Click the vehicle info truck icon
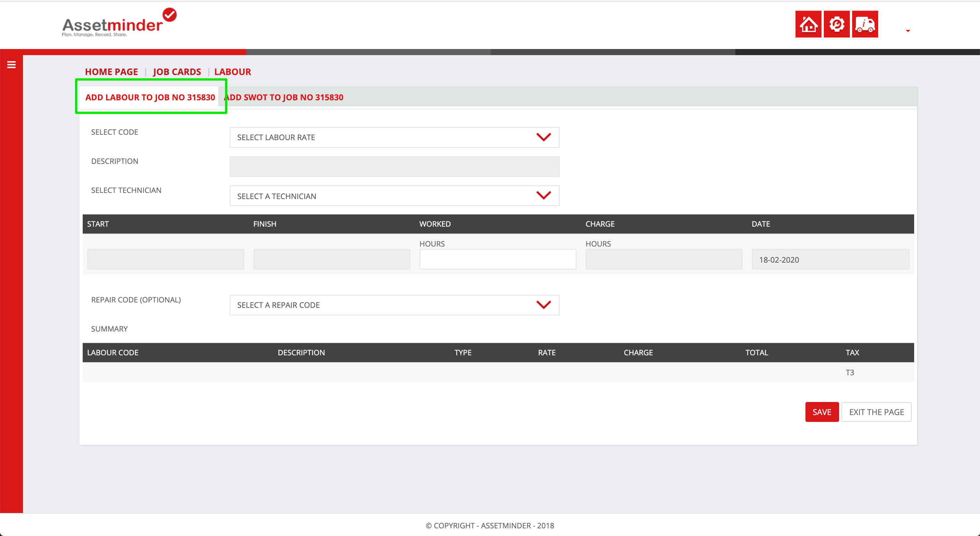The height and width of the screenshot is (536, 980). click(x=865, y=24)
